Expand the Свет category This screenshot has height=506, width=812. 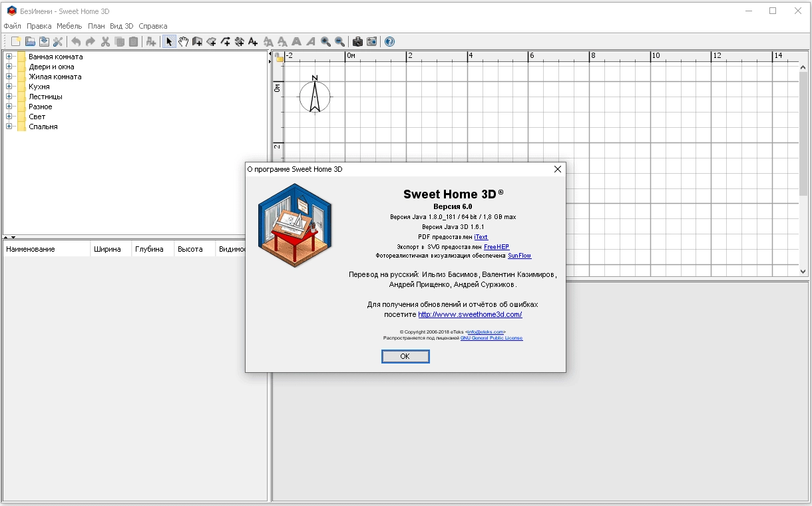click(x=9, y=117)
